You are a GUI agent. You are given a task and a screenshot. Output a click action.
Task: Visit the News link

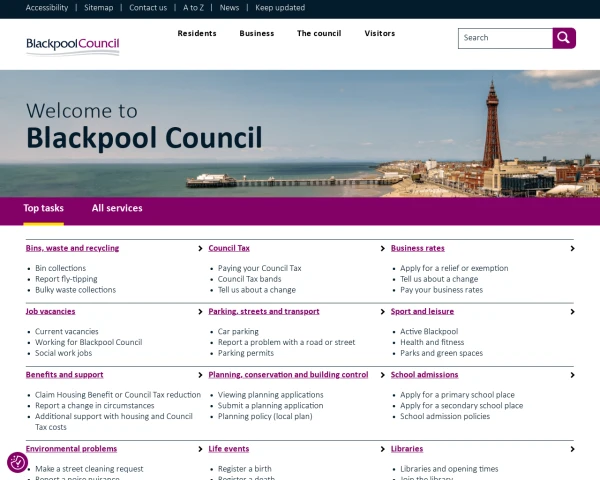229,8
